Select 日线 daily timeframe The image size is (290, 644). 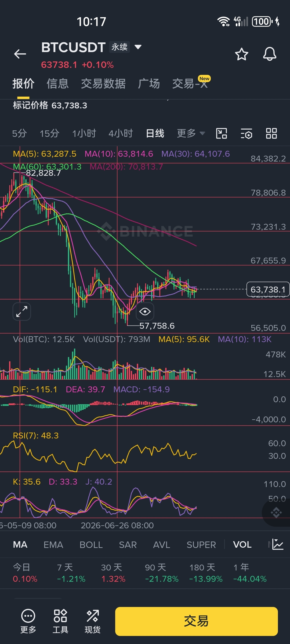coord(155,133)
